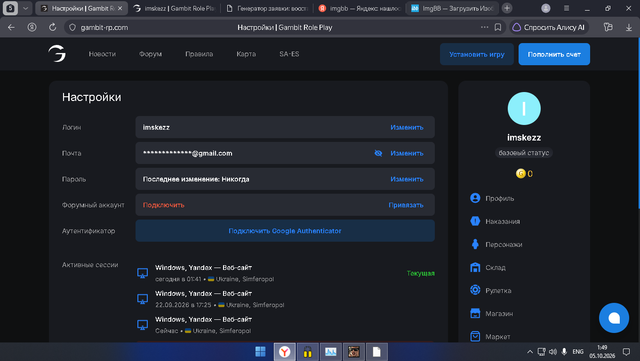Switch to ImgBB Загрузить tab
This screenshot has height=361, width=640.
(452, 8)
